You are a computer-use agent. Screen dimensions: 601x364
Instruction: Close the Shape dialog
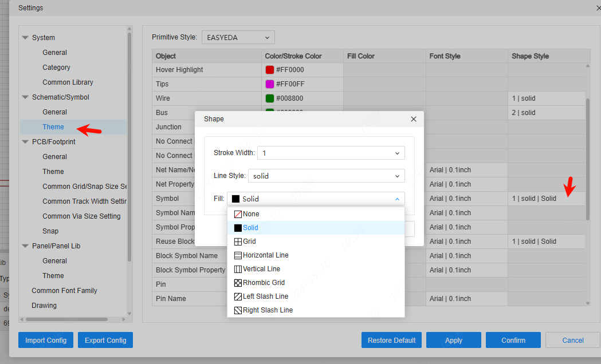coord(414,119)
